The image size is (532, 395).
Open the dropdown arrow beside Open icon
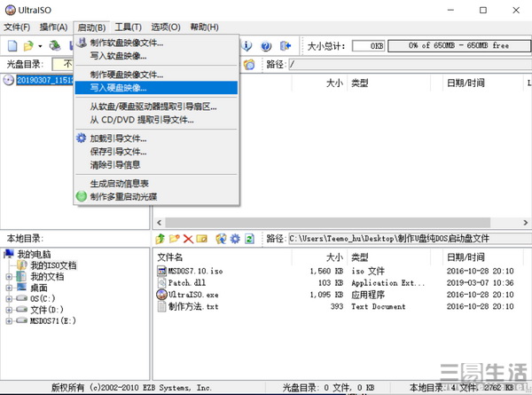coord(40,46)
